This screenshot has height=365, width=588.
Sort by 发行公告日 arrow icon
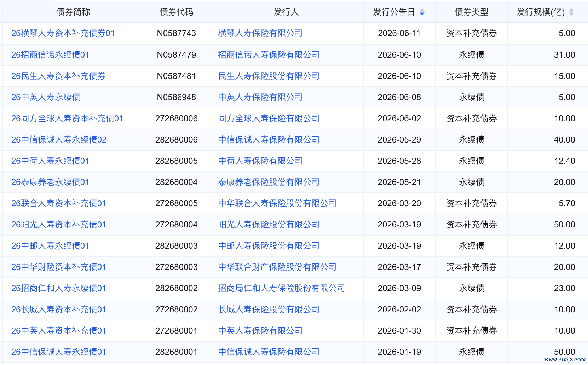click(422, 12)
